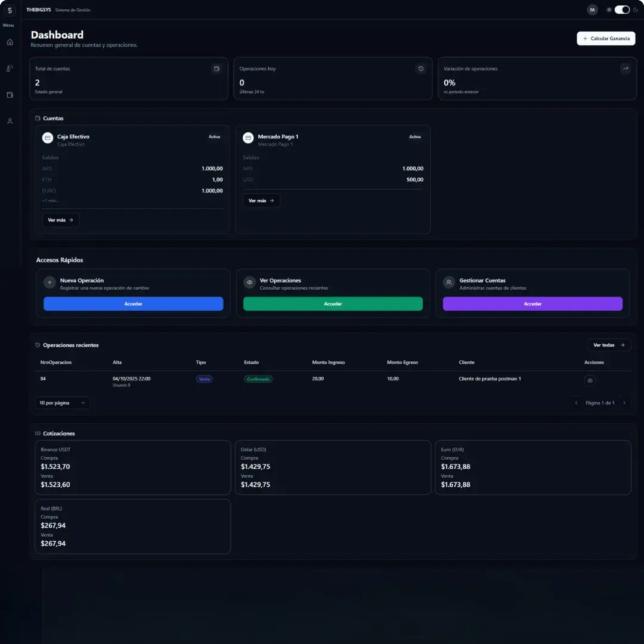Click blue Acceder under Nueva Operación
The height and width of the screenshot is (644, 644).
(x=134, y=304)
